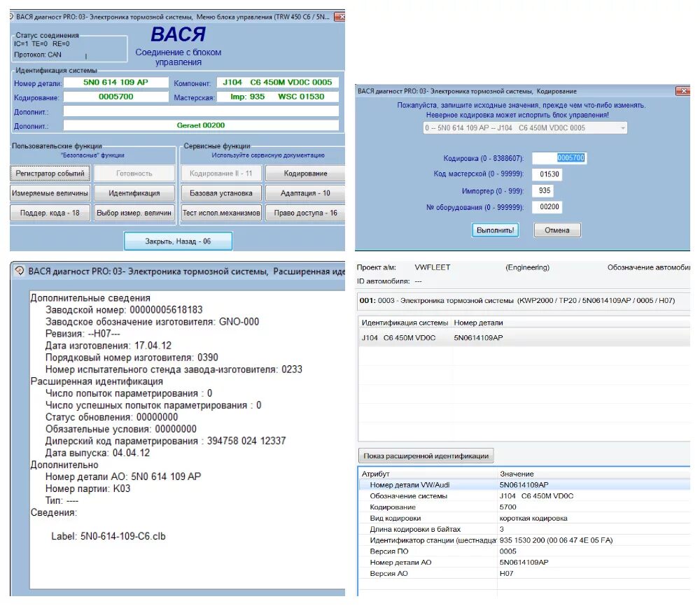Click the Ревизия --H07--- line
700x606 pixels.
click(83, 333)
